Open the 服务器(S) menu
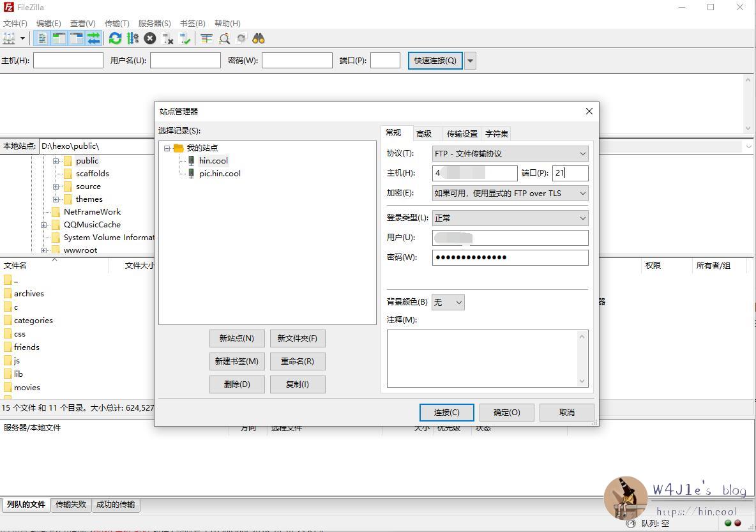 point(155,23)
